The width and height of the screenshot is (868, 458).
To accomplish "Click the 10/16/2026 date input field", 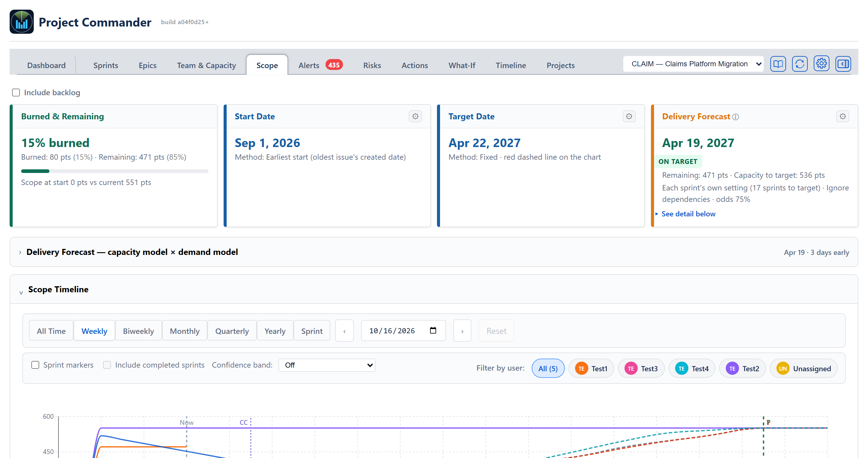I will (403, 331).
